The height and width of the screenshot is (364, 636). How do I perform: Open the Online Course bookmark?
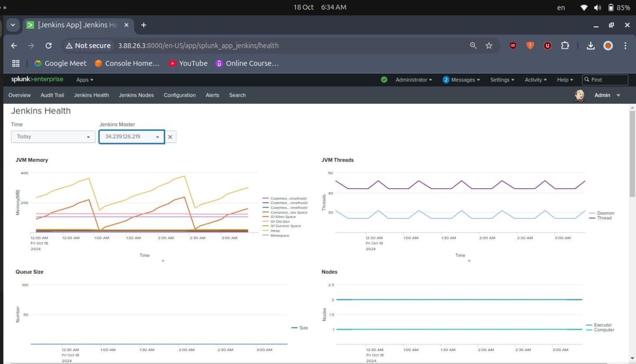tap(247, 64)
